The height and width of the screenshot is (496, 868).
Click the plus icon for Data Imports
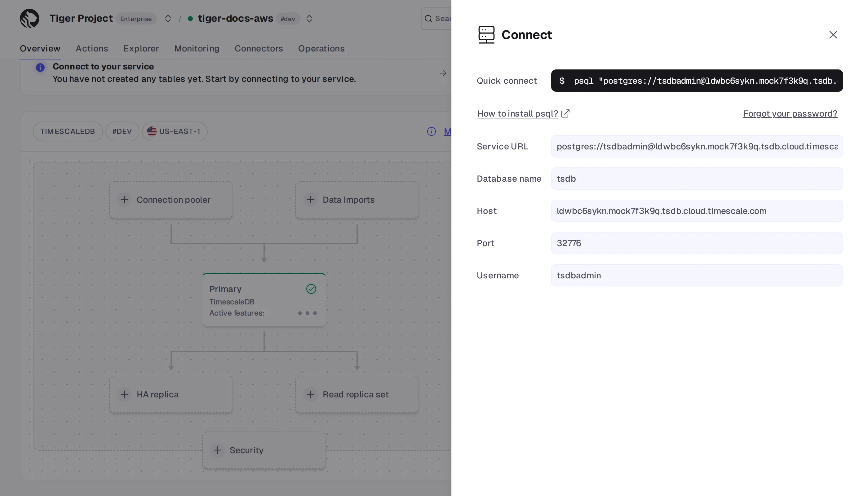(x=310, y=200)
